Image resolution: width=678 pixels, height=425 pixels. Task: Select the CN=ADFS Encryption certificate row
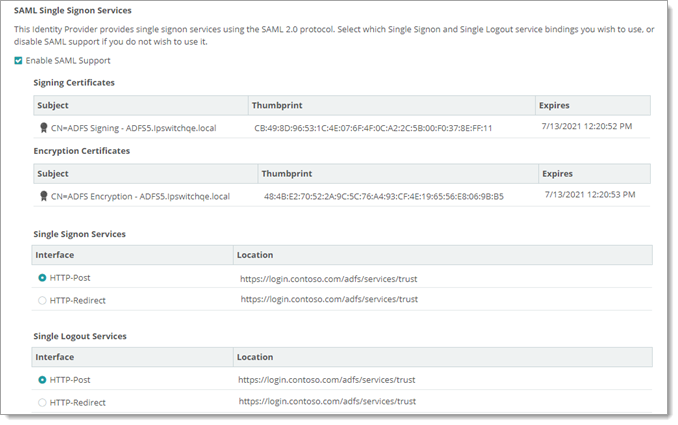140,196
